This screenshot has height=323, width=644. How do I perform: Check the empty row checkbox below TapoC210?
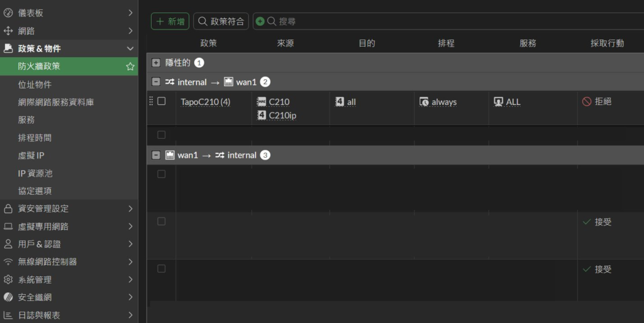pos(162,134)
